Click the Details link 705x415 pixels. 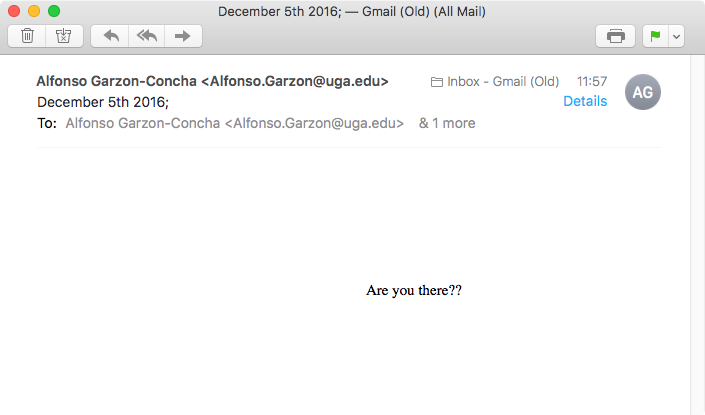click(585, 101)
